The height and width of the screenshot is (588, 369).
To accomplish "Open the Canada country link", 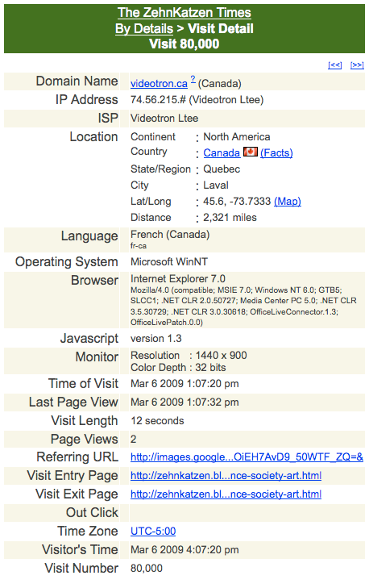I will [222, 153].
